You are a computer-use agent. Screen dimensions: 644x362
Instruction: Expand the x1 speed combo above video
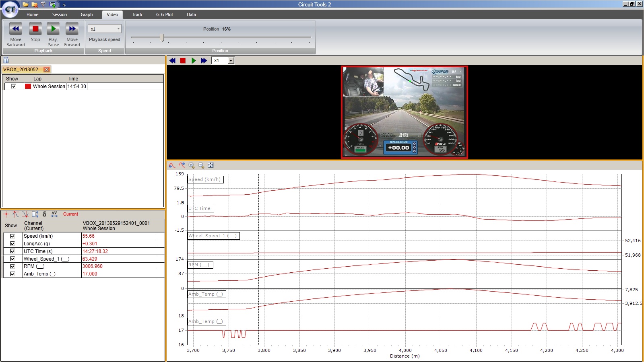231,61
